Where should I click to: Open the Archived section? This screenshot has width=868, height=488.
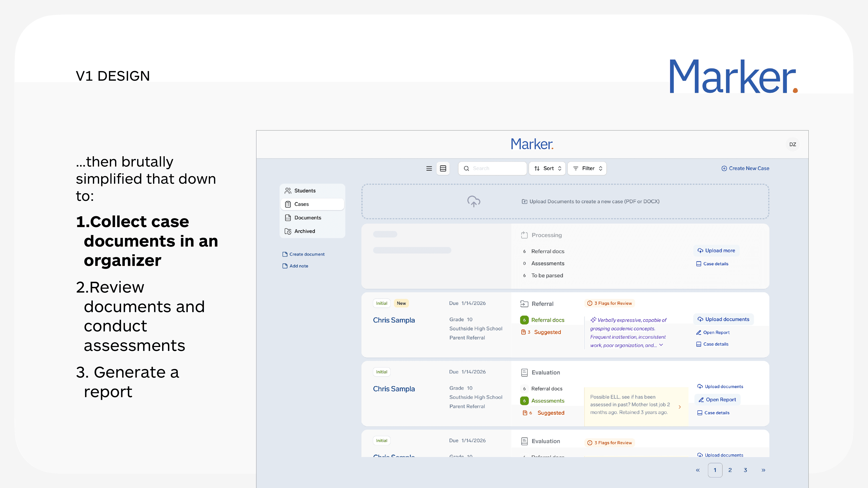304,231
